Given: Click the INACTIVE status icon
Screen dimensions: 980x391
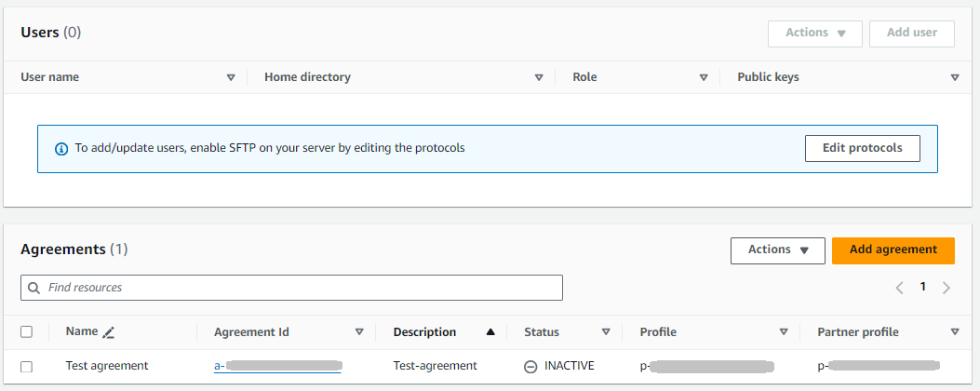Looking at the screenshot, I should click(530, 367).
